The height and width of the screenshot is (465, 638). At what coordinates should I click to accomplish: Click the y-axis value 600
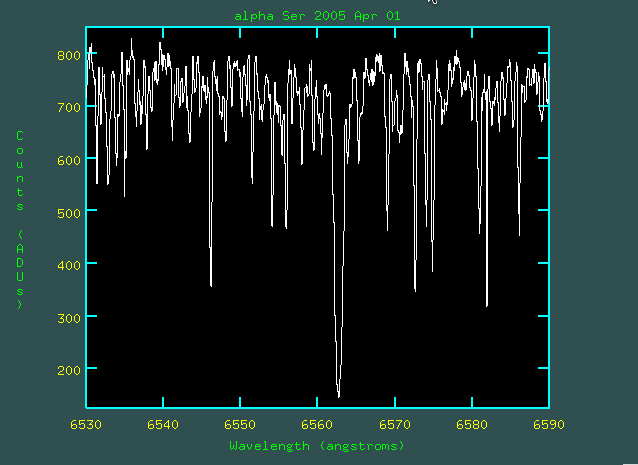point(69,160)
